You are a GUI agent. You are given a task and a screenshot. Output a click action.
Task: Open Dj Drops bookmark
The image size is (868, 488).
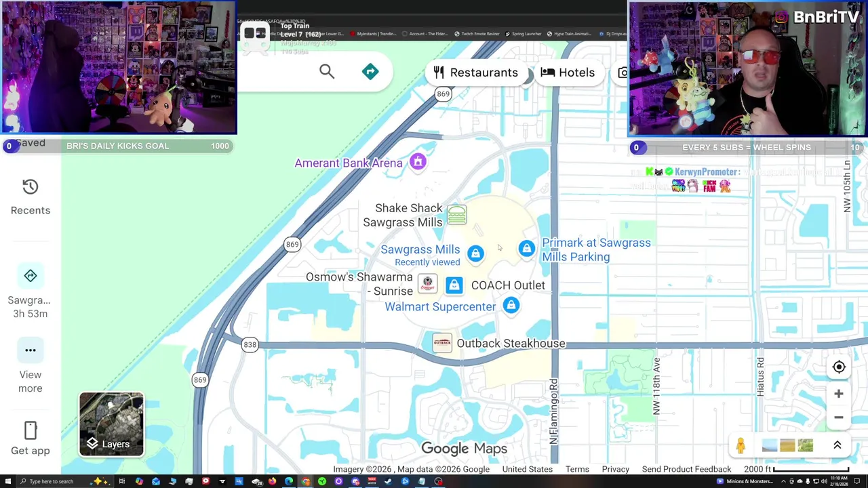[612, 34]
